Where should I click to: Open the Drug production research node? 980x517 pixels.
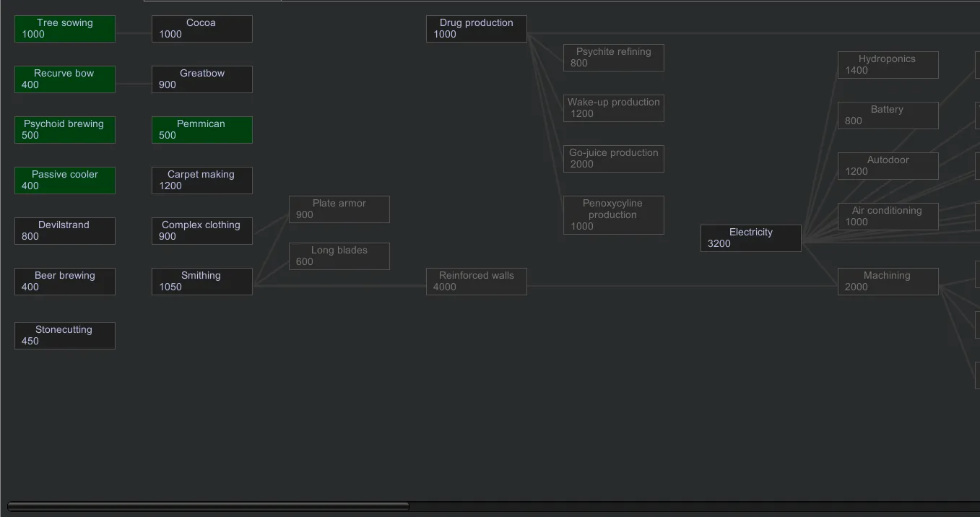point(477,29)
